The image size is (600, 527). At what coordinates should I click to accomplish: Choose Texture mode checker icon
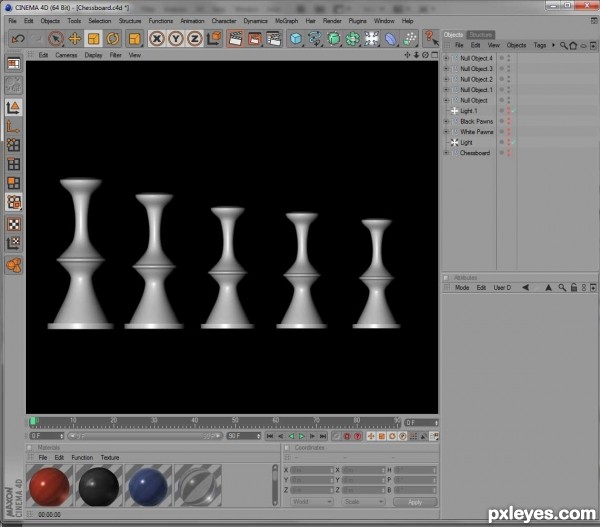point(13,224)
